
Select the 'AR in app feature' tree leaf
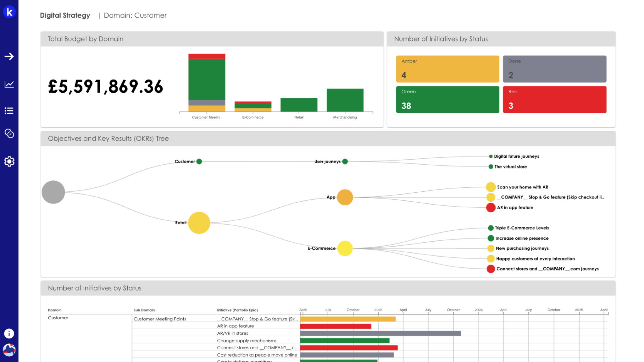point(491,208)
